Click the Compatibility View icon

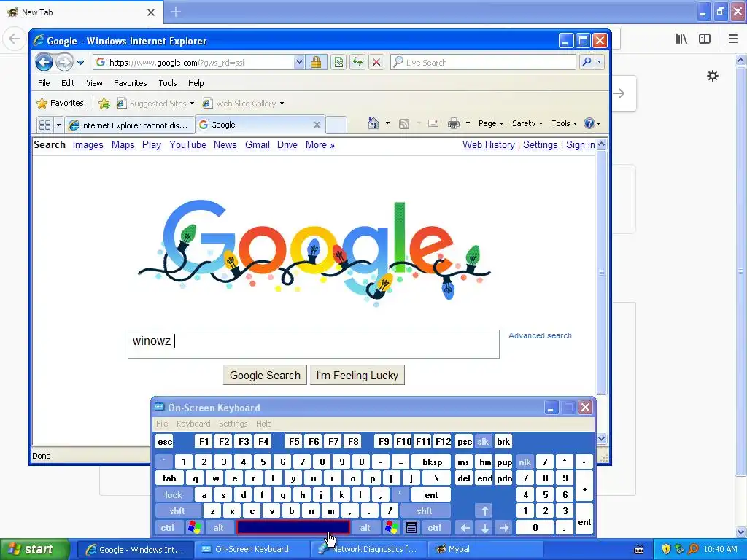click(338, 63)
